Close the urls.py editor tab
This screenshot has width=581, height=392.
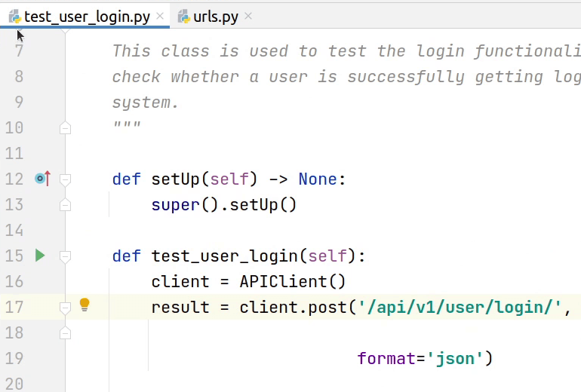(x=249, y=17)
